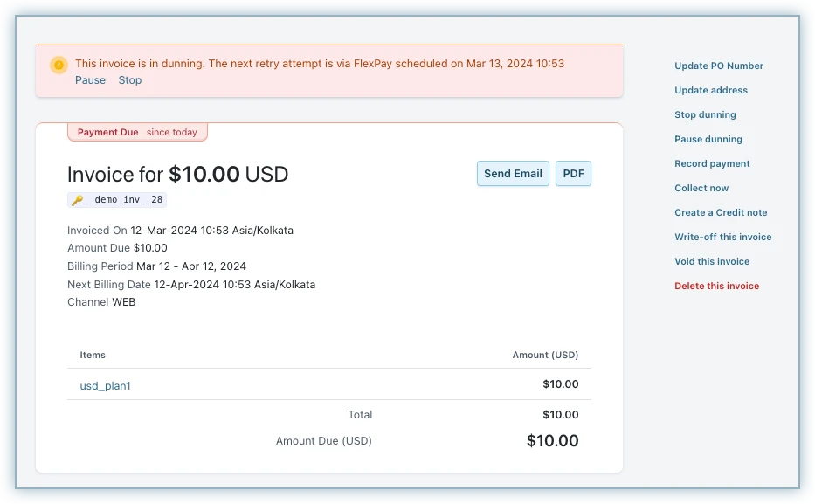Click the dunning warning exclamation icon
This screenshot has height=504, width=815.
(59, 65)
